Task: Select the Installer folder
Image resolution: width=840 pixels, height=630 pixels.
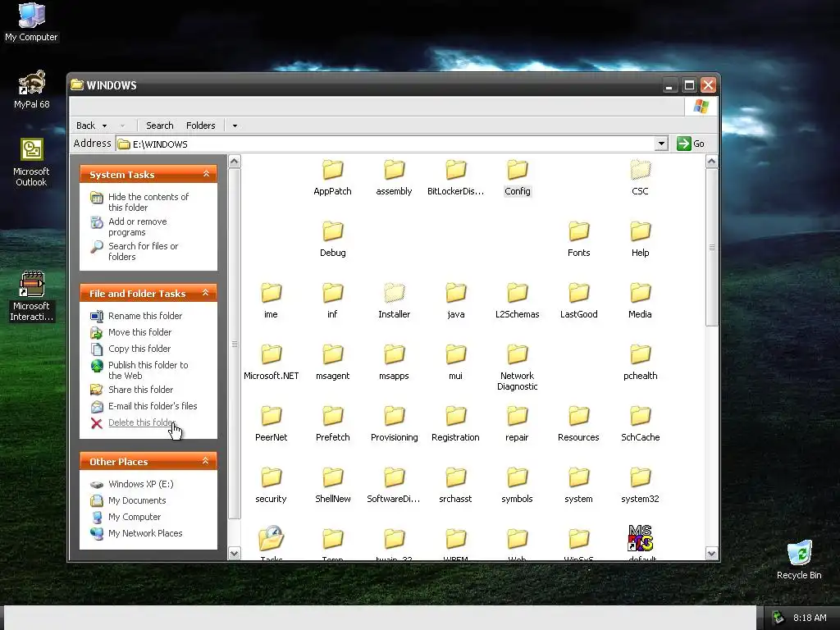Action: click(394, 301)
